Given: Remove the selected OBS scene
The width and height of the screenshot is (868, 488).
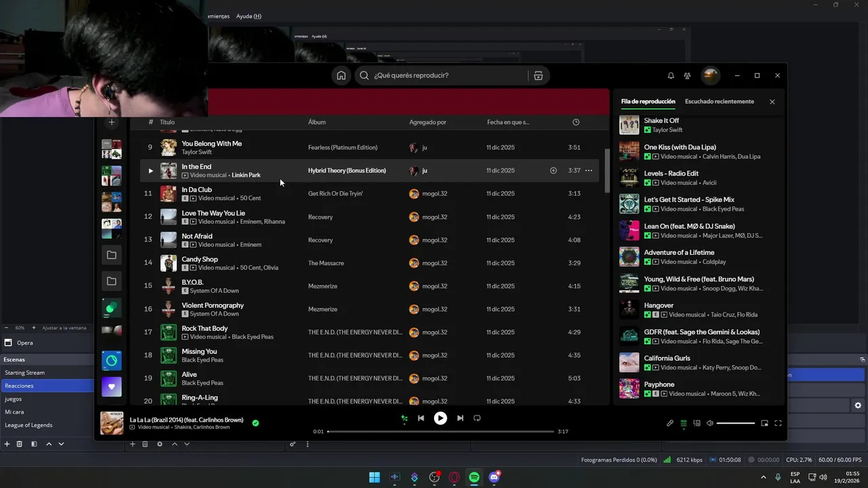Looking at the screenshot, I should (x=20, y=444).
